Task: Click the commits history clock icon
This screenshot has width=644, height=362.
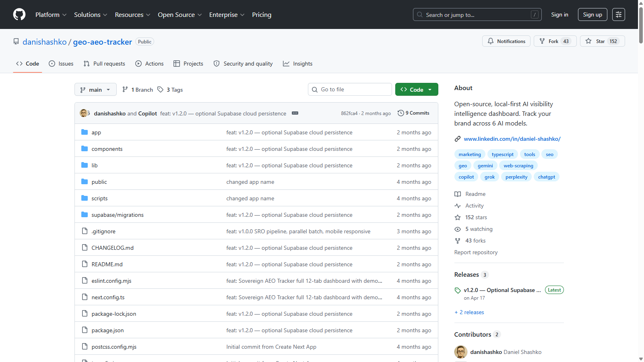Action: pos(400,113)
